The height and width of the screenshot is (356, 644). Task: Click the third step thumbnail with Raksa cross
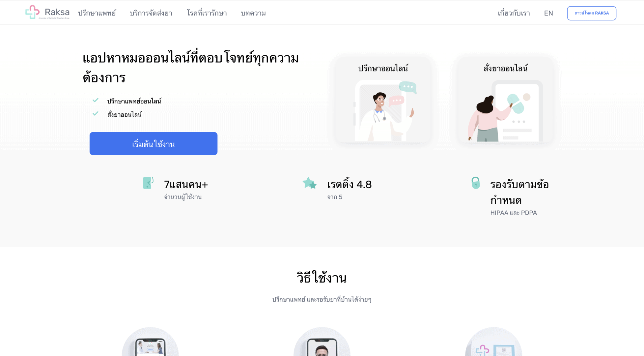tap(493, 342)
